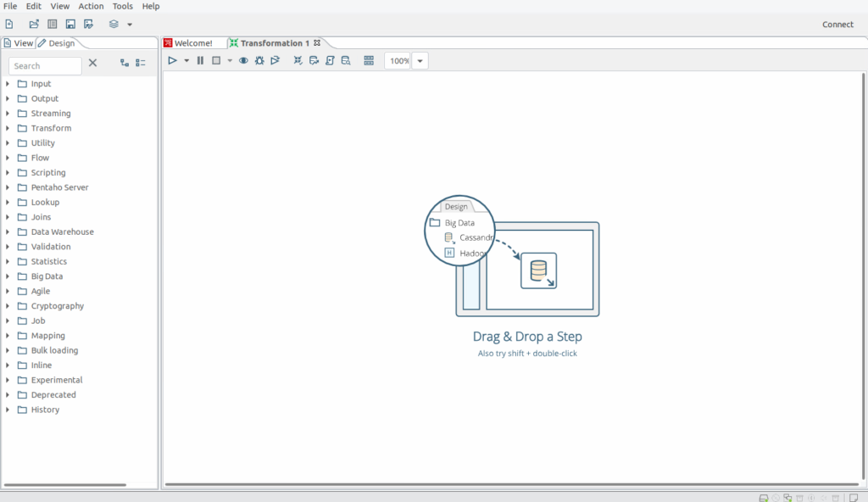868x502 pixels.
Task: Clear the step search with the X icon
Action: point(92,63)
